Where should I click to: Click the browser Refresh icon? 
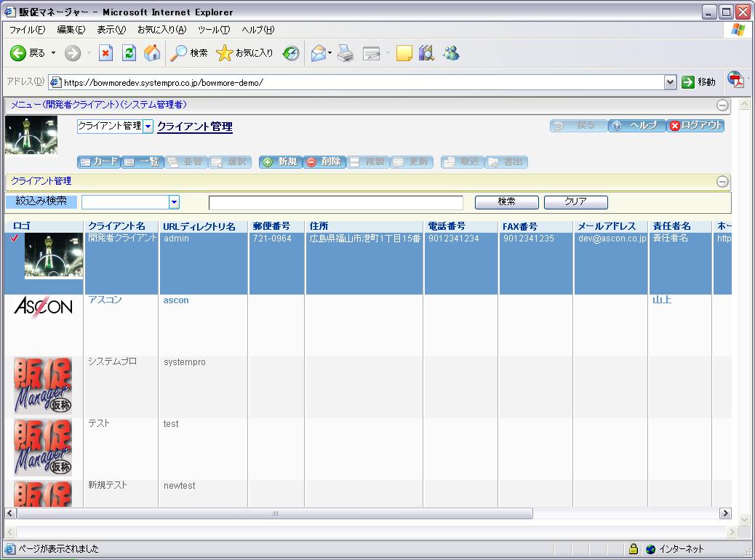pyautogui.click(x=129, y=53)
